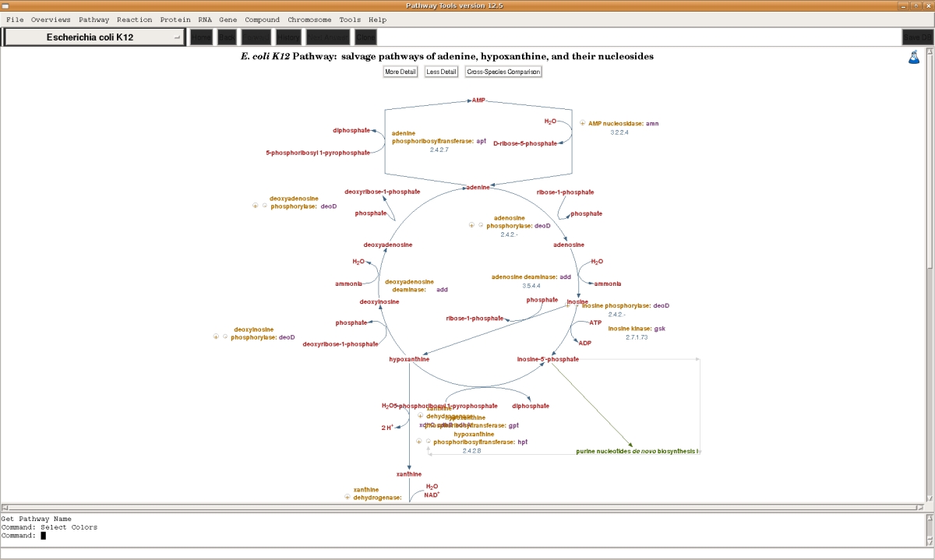Go Back using the navigation toolbar
The height and width of the screenshot is (560, 935).
(x=227, y=37)
